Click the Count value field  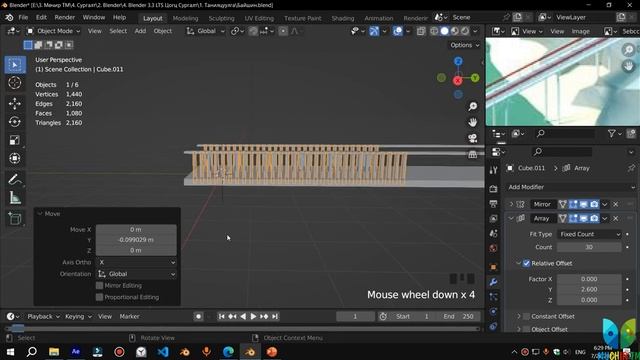(x=589, y=247)
